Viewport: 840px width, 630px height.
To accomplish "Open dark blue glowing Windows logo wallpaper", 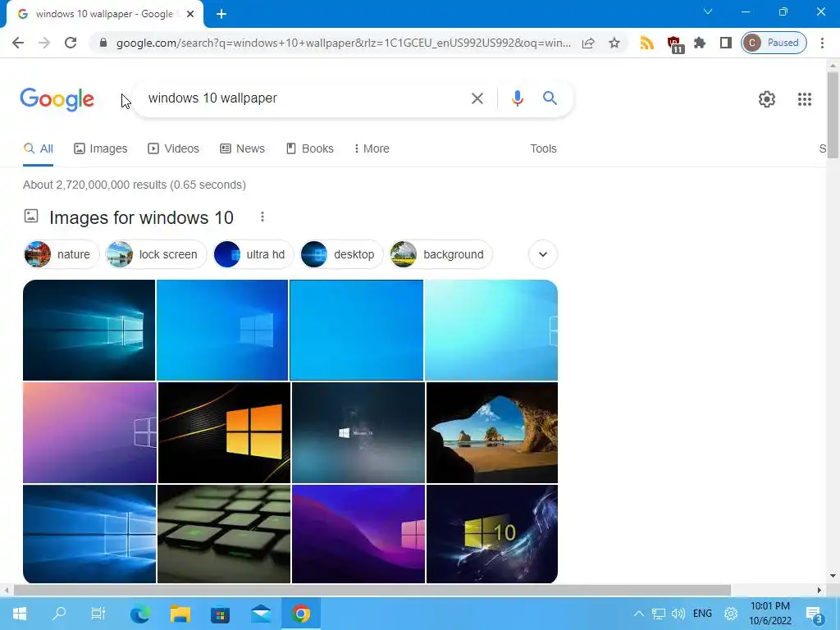I will [89, 330].
